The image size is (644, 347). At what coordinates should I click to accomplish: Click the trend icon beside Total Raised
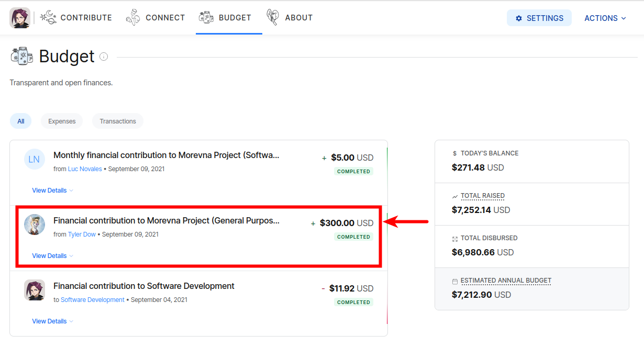pos(454,196)
